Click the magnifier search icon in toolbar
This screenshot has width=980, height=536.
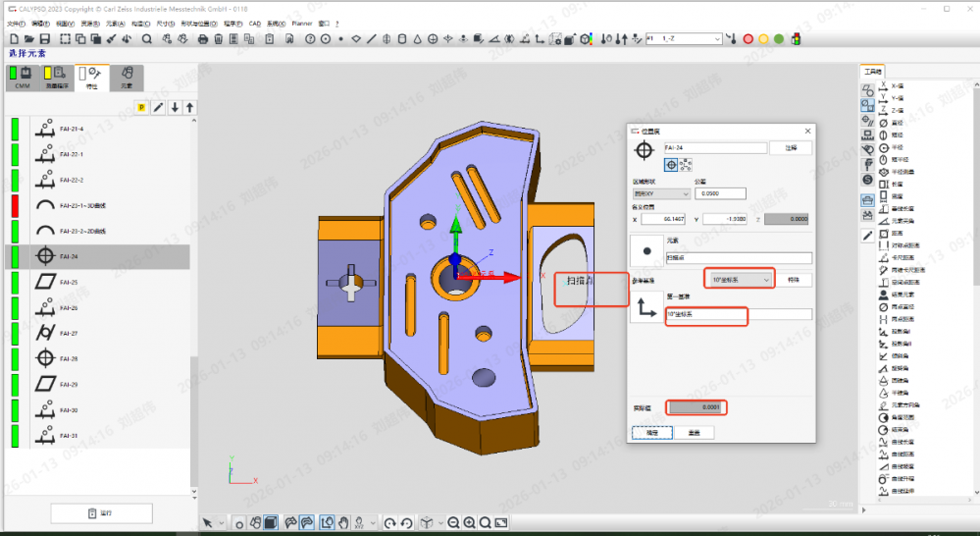146,39
